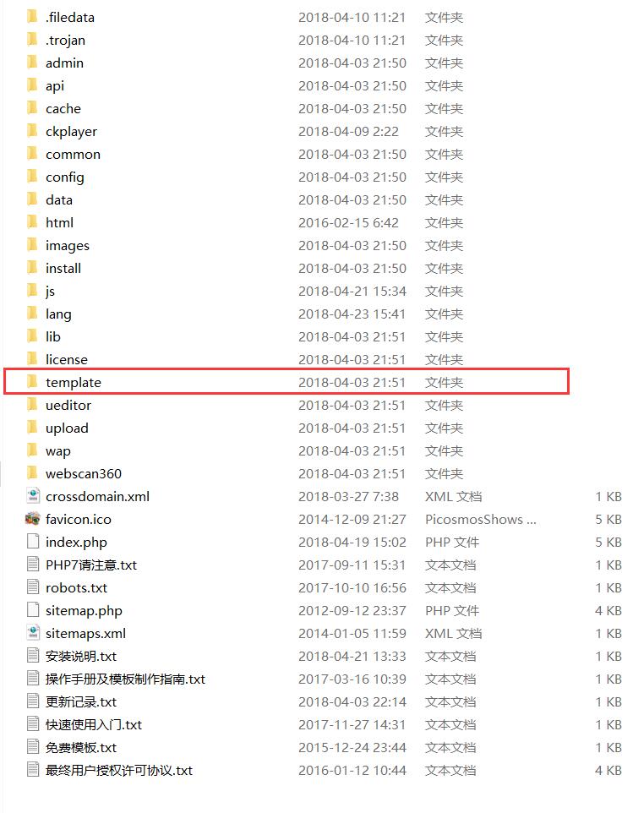Click the ueditor folder name
Image resolution: width=644 pixels, height=813 pixels.
(x=68, y=406)
